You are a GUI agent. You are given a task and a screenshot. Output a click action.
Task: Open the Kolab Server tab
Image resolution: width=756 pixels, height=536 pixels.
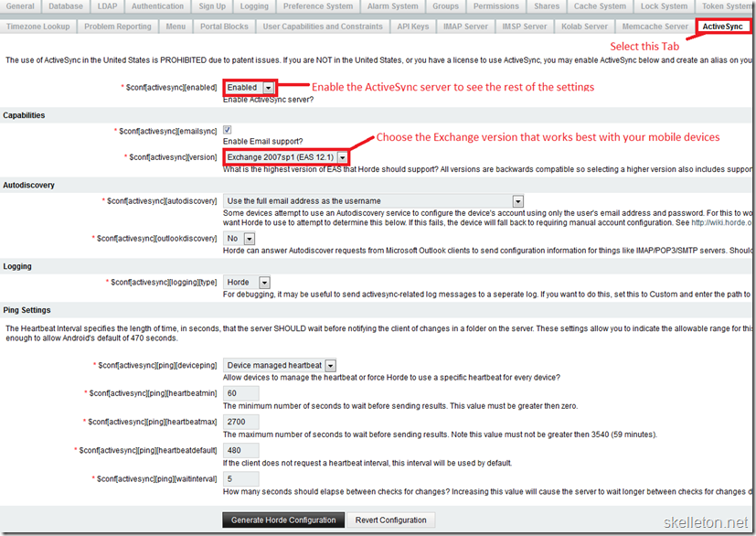click(x=584, y=27)
